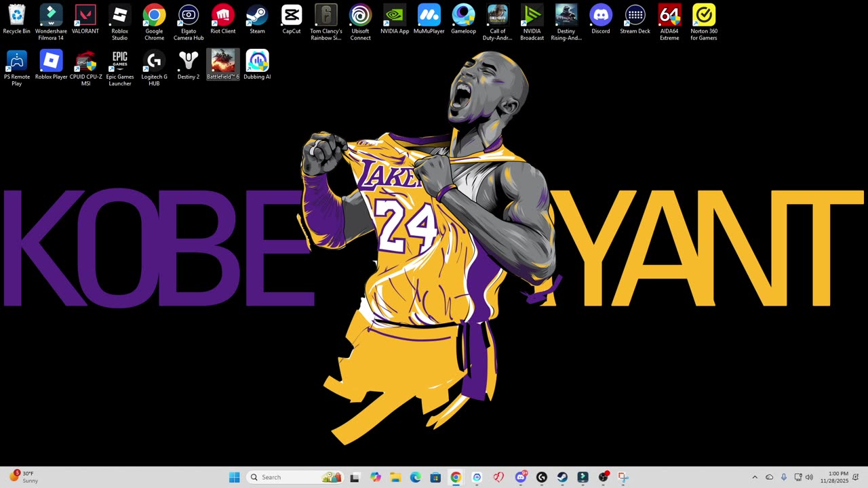Open Microsoft Store from the taskbar

click(435, 477)
